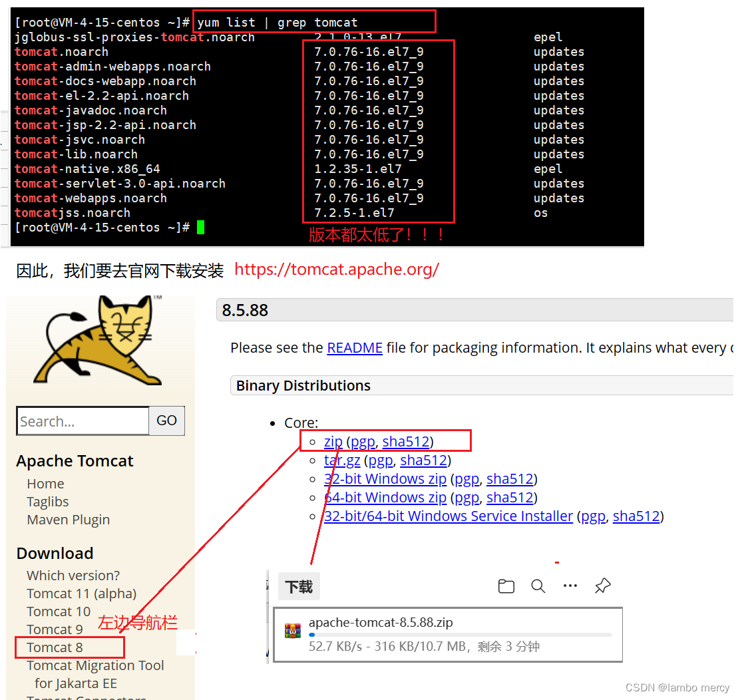Open pgp link for 32-bit Windows zip
The width and height of the screenshot is (740, 700).
tap(467, 480)
